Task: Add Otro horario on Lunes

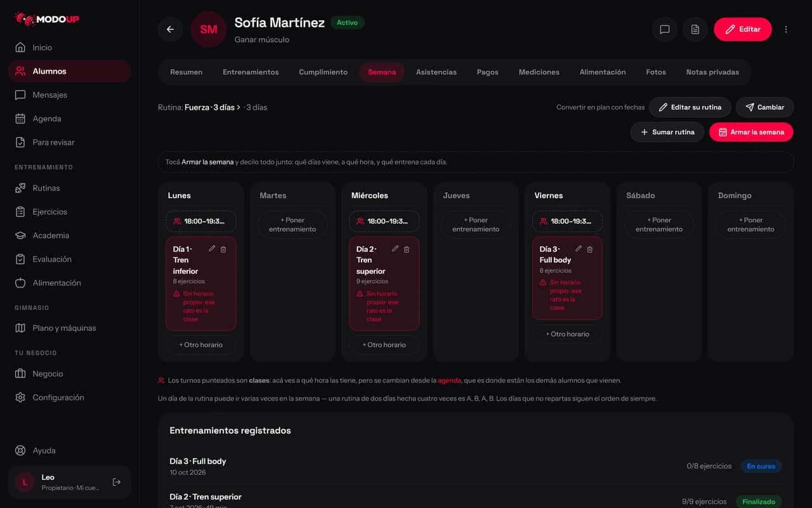Action: (x=201, y=345)
